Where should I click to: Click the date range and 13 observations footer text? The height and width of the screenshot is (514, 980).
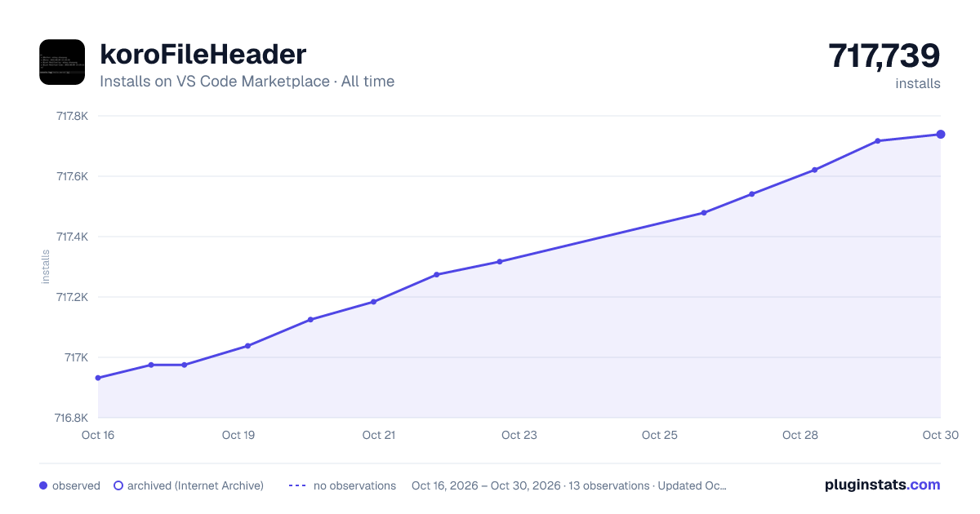coord(569,485)
